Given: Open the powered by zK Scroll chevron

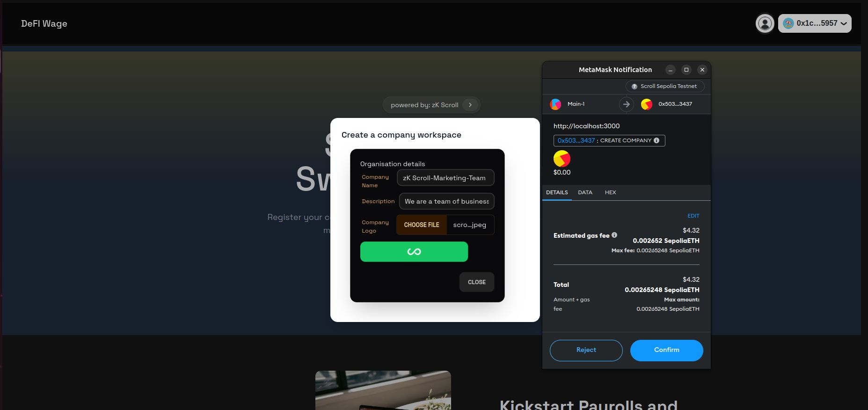Looking at the screenshot, I should point(470,105).
